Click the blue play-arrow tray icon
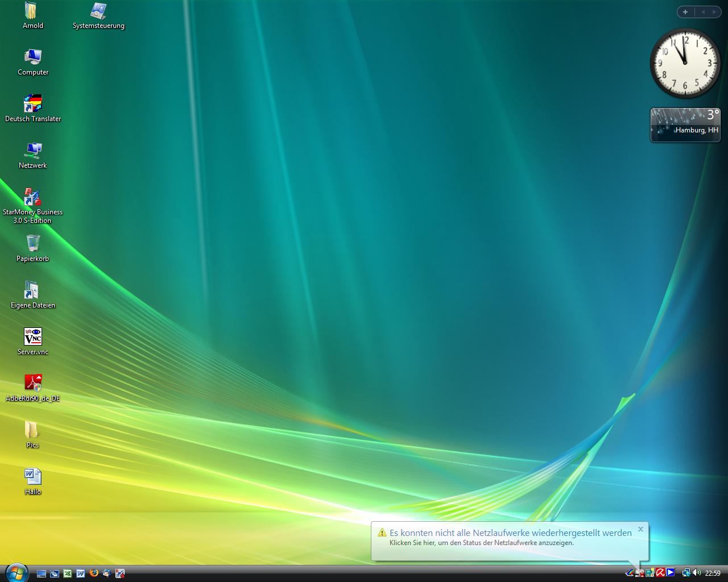The height and width of the screenshot is (582, 728). point(671,572)
